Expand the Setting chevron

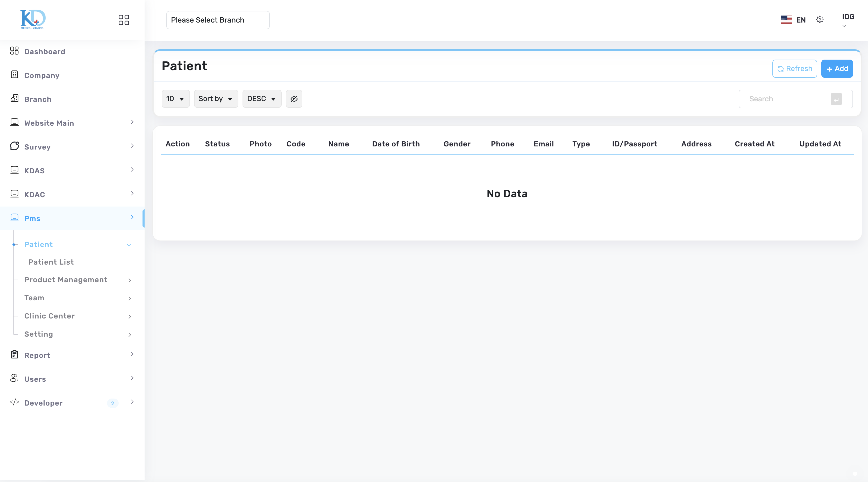pyautogui.click(x=130, y=335)
